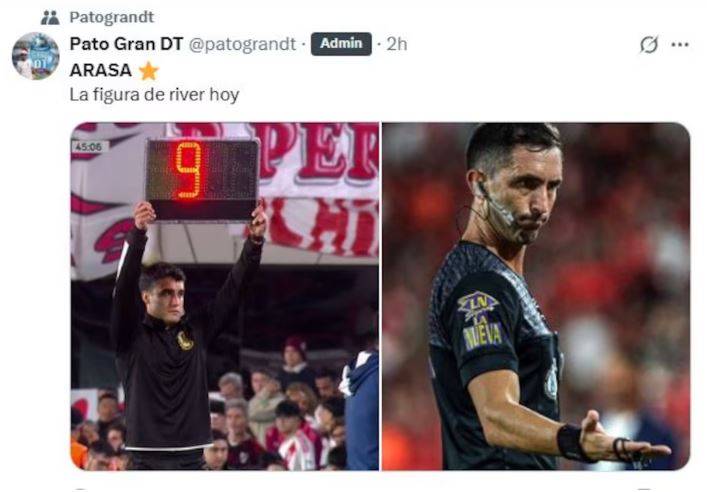
Task: Click the Admin badge
Action: tap(341, 44)
